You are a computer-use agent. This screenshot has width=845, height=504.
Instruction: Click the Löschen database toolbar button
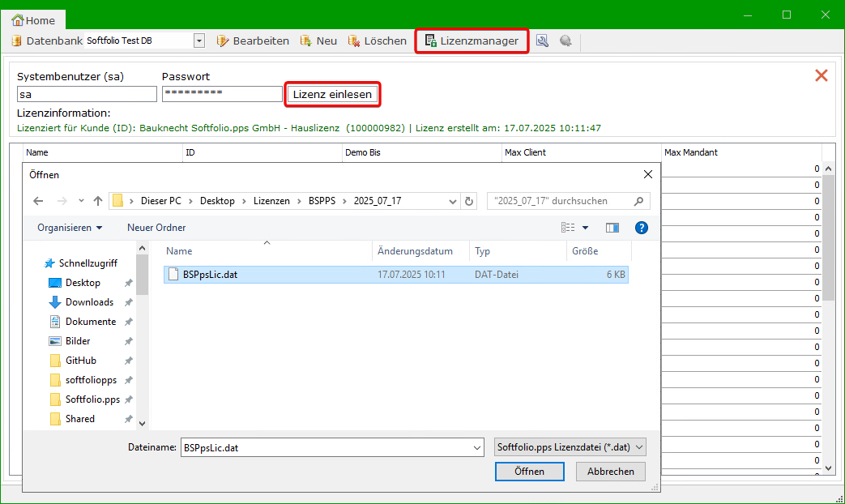[378, 41]
